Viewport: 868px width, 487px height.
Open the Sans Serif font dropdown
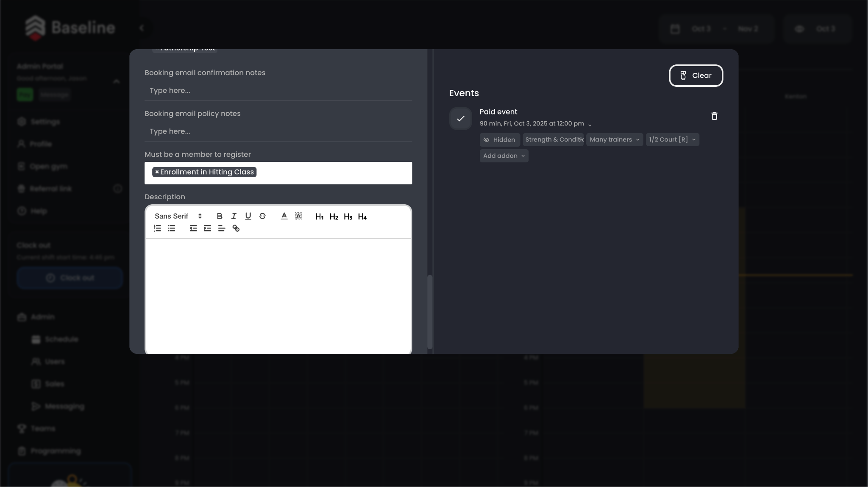point(178,216)
